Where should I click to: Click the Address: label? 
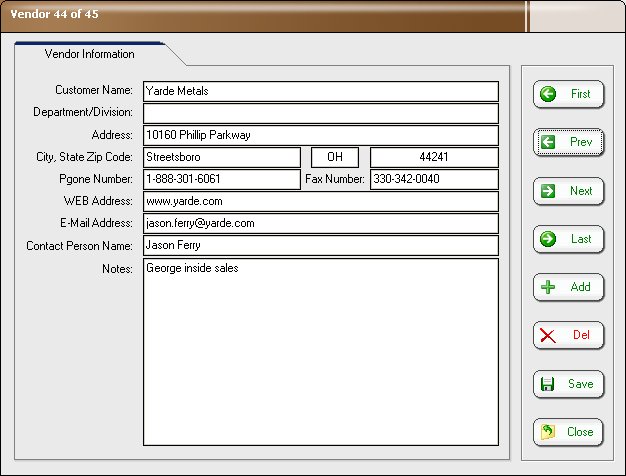click(x=112, y=135)
